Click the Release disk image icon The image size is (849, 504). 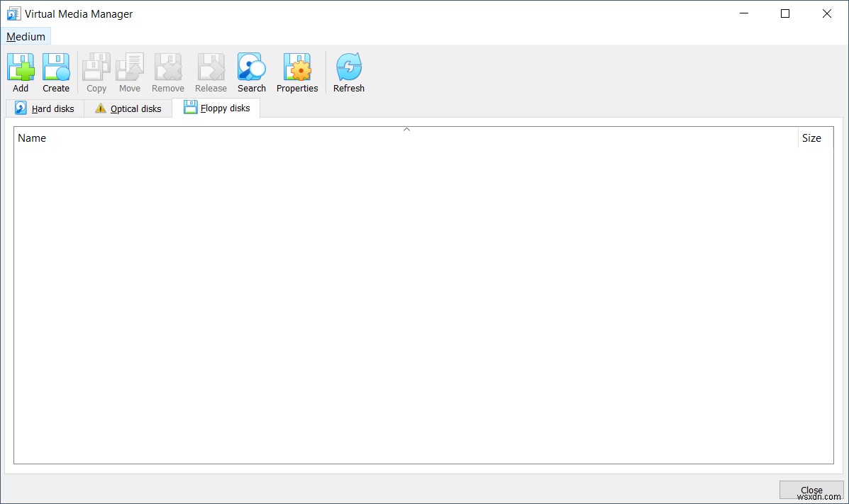pos(210,67)
